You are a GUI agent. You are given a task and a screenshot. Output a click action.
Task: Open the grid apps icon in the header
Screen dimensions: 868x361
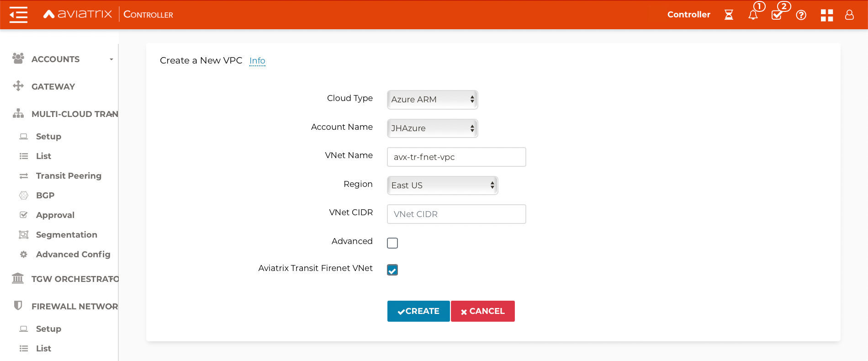click(x=827, y=15)
